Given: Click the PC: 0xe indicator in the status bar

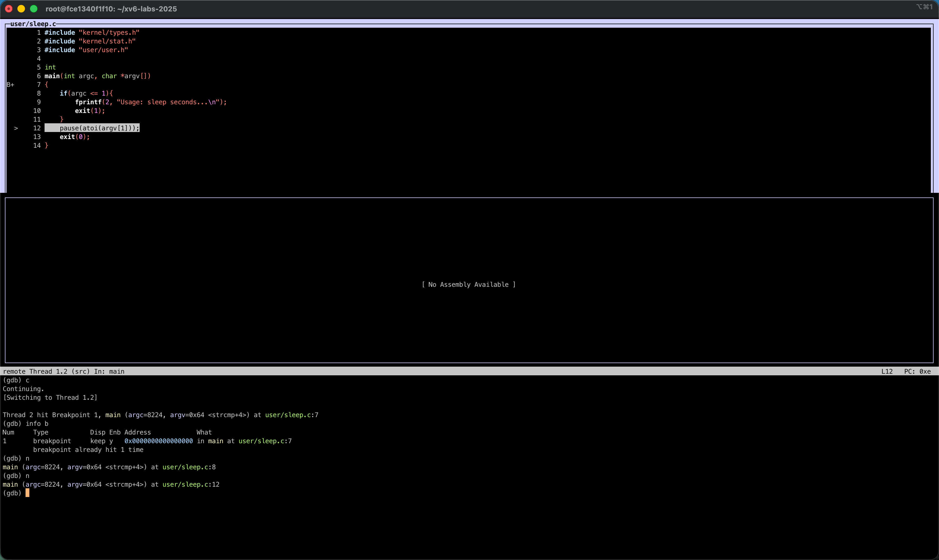Looking at the screenshot, I should click(917, 372).
